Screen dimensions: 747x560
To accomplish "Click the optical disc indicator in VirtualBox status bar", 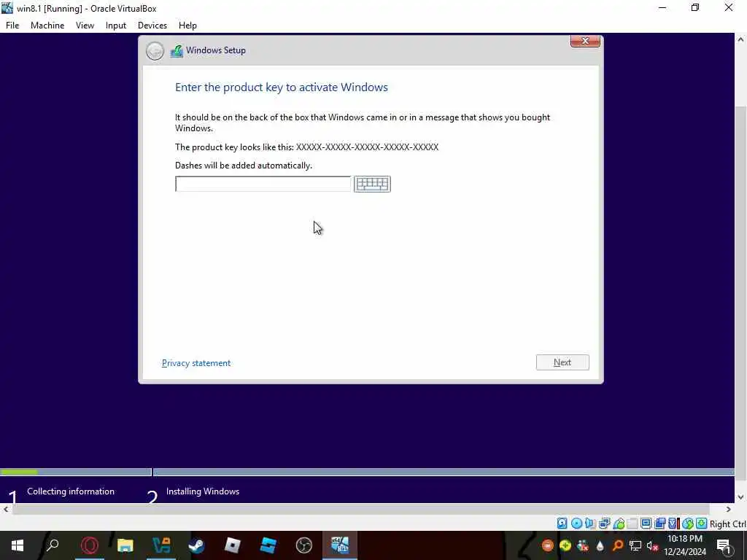I will tap(576, 524).
